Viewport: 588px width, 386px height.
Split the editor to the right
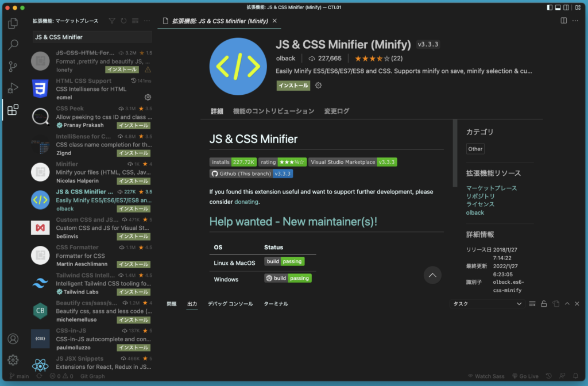coord(564,21)
